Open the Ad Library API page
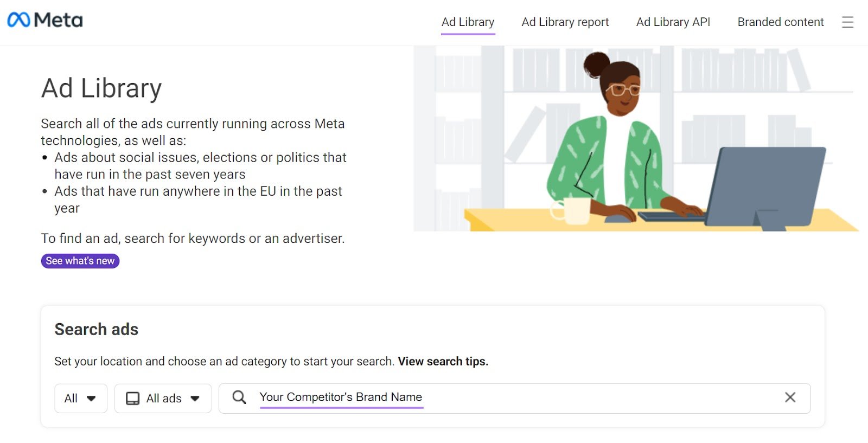The height and width of the screenshot is (443, 868). click(673, 22)
